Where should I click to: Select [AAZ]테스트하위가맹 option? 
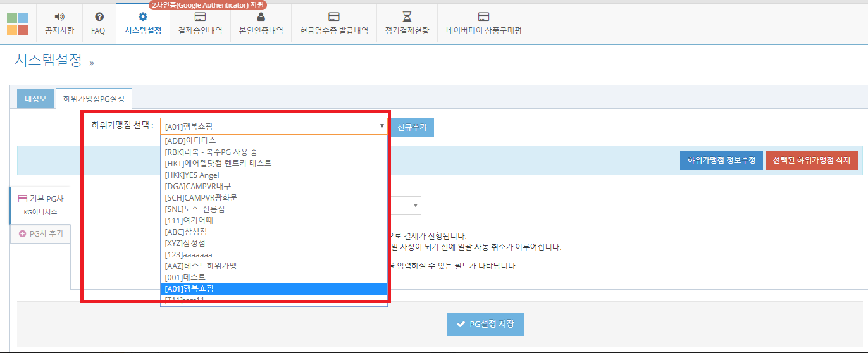(273, 266)
